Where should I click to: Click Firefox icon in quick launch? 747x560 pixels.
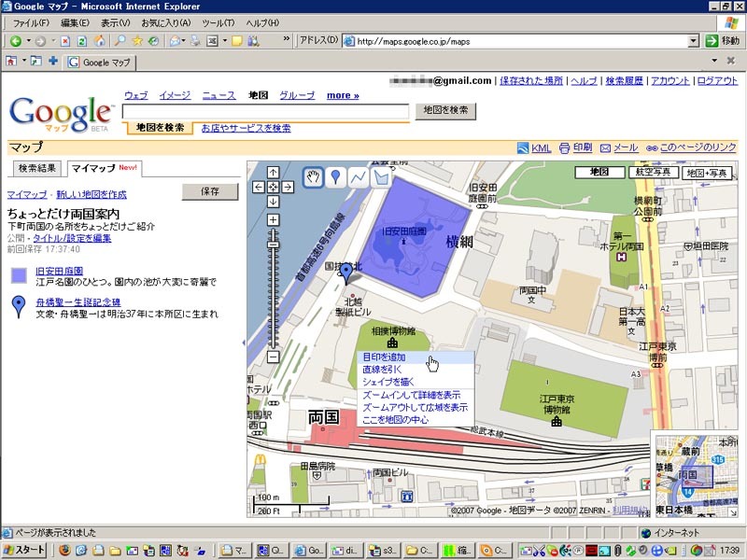64,551
